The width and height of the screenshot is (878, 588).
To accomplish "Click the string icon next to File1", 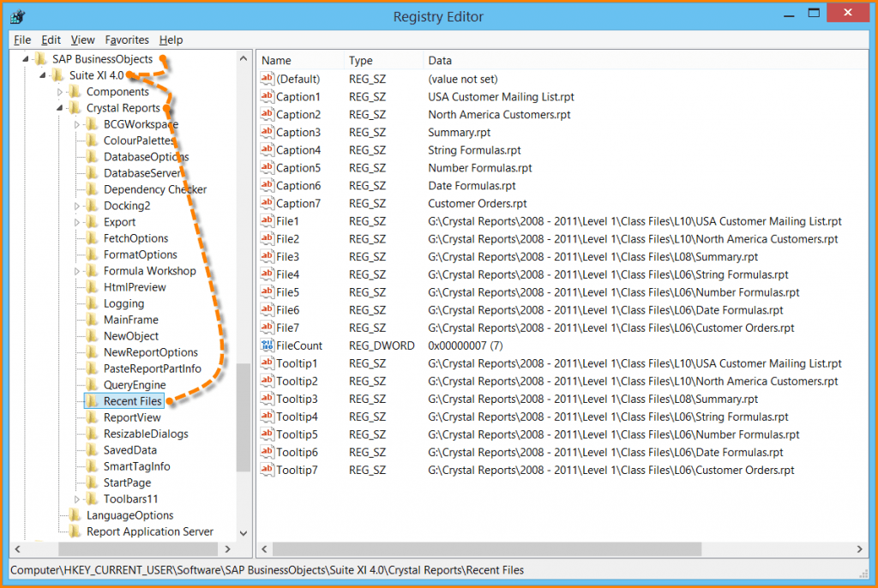I will 268,220.
